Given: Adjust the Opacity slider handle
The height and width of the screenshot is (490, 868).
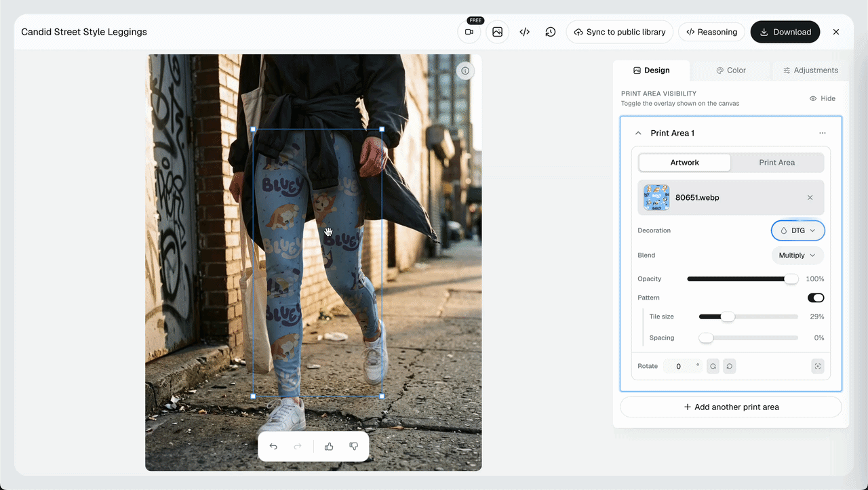Looking at the screenshot, I should [791, 279].
